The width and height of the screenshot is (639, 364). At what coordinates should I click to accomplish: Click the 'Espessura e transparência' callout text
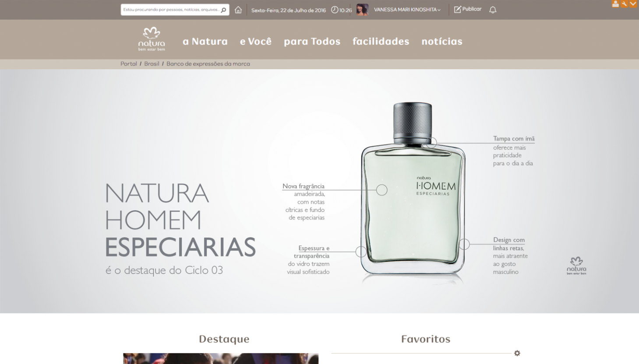pyautogui.click(x=311, y=252)
